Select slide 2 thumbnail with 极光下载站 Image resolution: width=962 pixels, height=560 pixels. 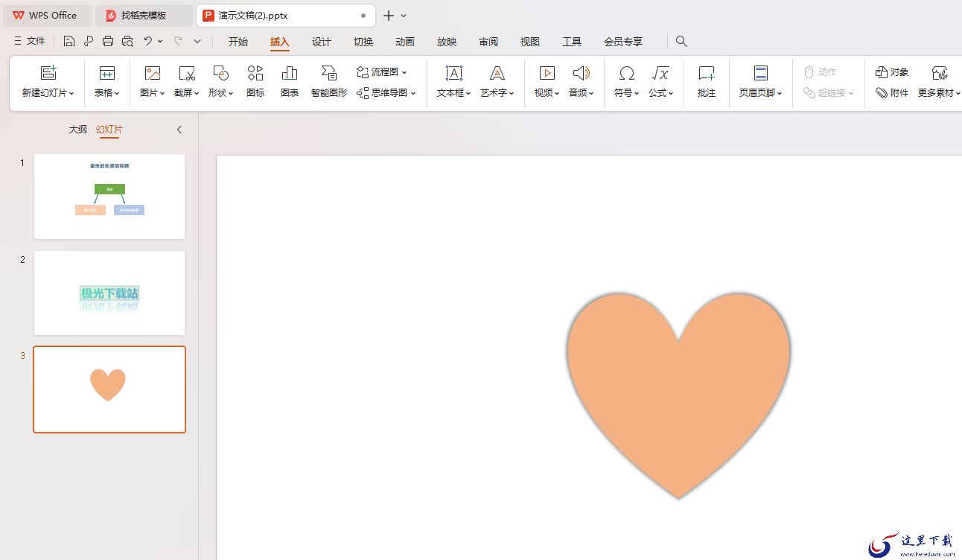109,293
